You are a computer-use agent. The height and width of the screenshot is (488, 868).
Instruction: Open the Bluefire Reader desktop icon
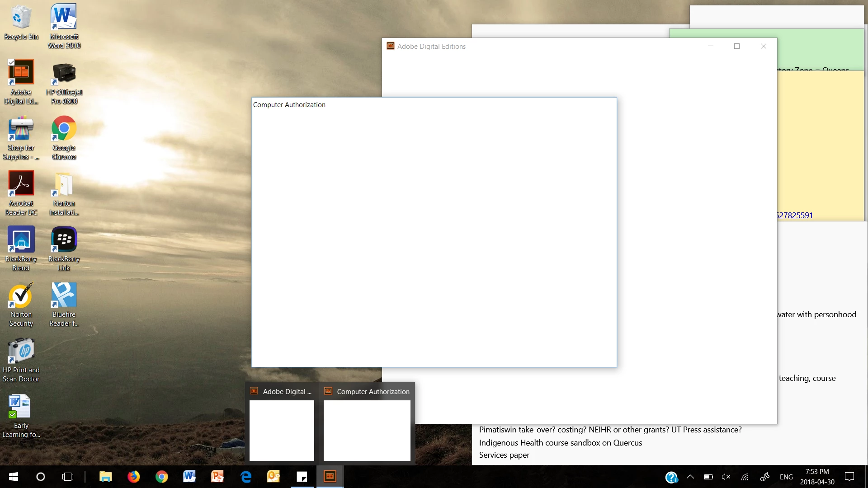click(x=64, y=295)
